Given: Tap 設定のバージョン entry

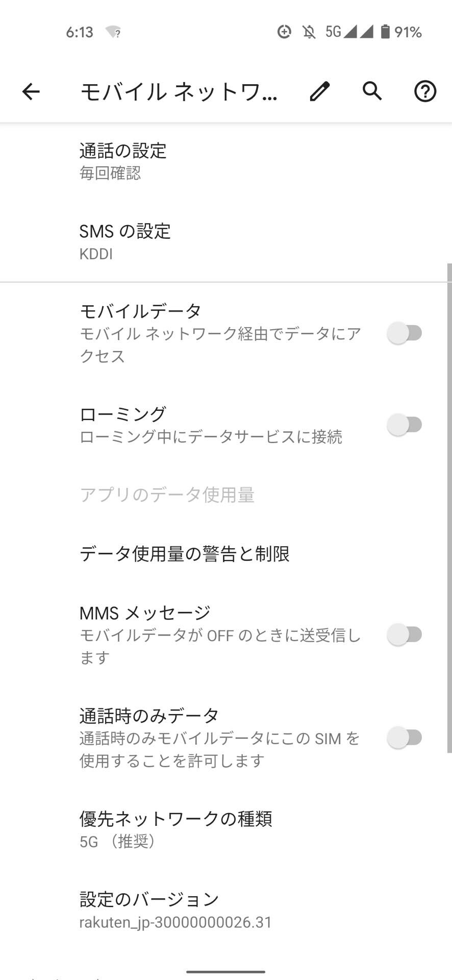Looking at the screenshot, I should [226, 910].
